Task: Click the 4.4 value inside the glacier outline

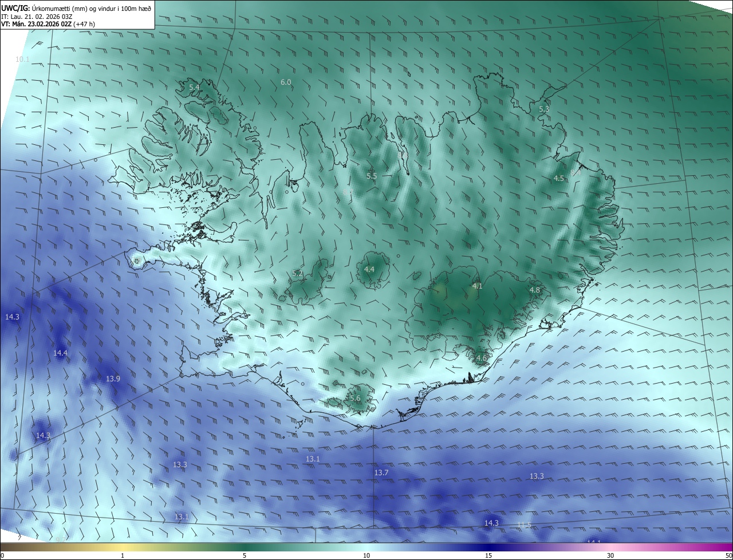Action: click(369, 269)
